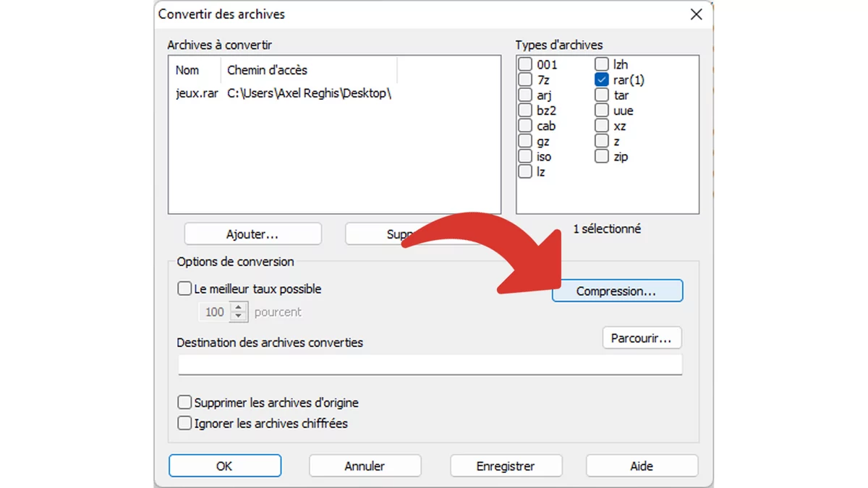Toggle Ignorer les archives chiffrées
The width and height of the screenshot is (868, 488).
click(x=185, y=423)
